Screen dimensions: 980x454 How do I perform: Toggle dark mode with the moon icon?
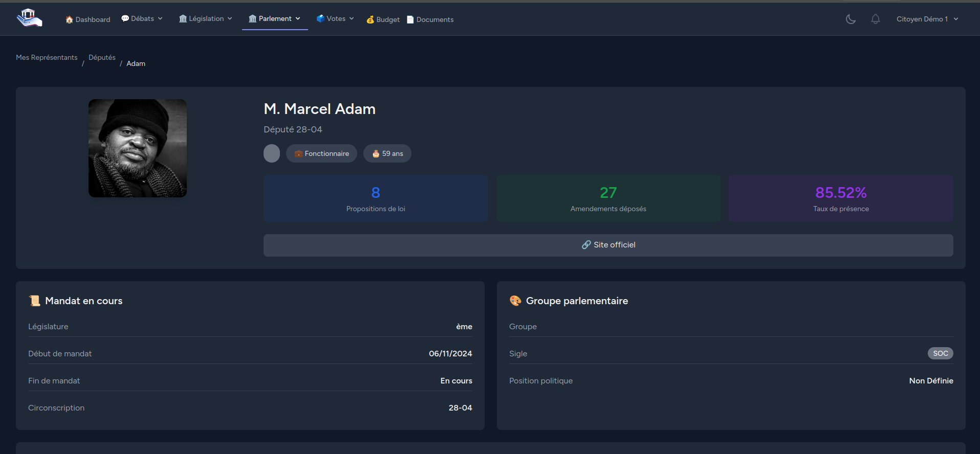[x=851, y=19]
